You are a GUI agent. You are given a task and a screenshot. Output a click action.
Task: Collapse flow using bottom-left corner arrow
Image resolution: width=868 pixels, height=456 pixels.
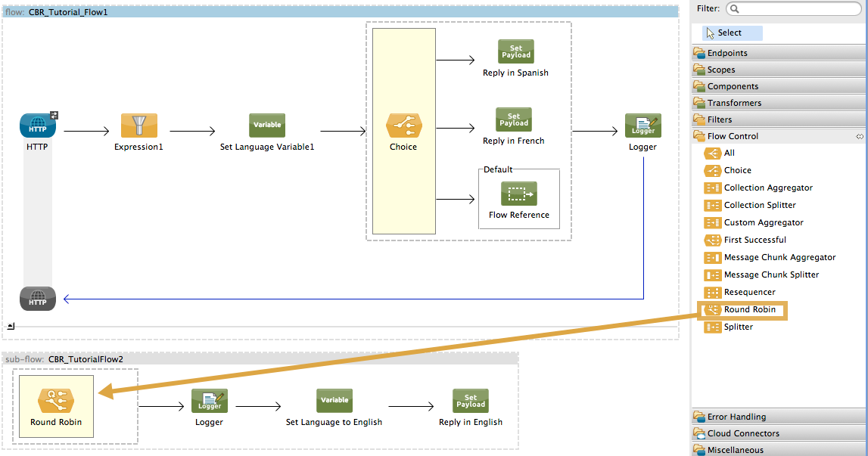click(11, 327)
